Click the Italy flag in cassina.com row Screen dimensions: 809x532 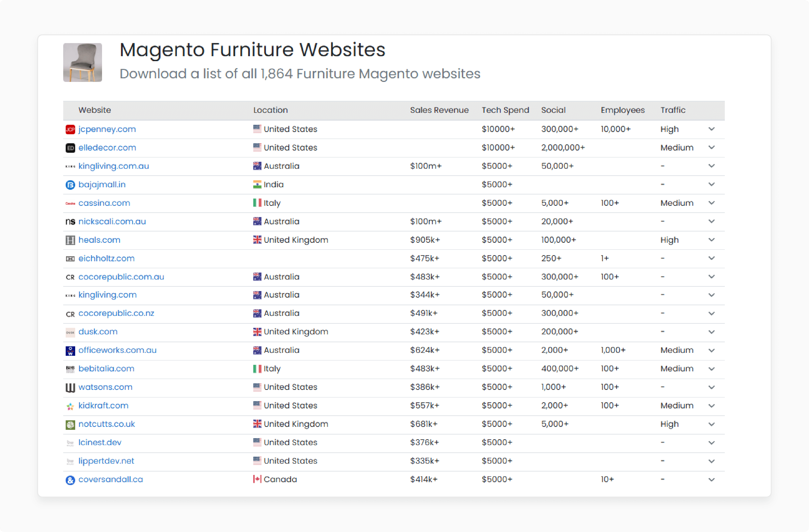pos(257,203)
